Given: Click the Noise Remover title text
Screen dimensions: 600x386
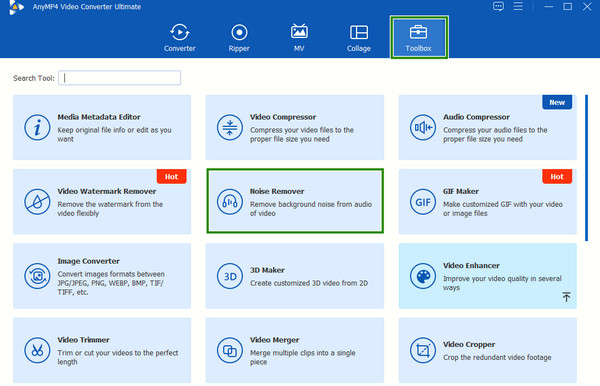Looking at the screenshot, I should [x=277, y=191].
